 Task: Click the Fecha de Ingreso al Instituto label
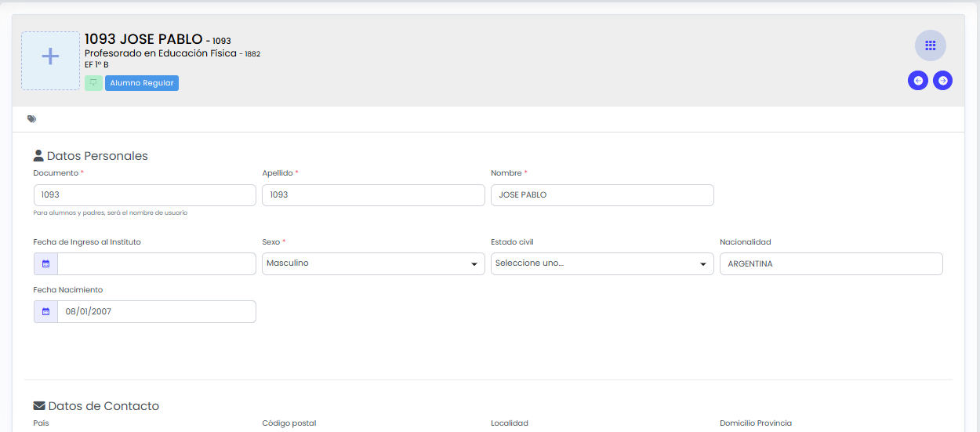[x=87, y=242]
